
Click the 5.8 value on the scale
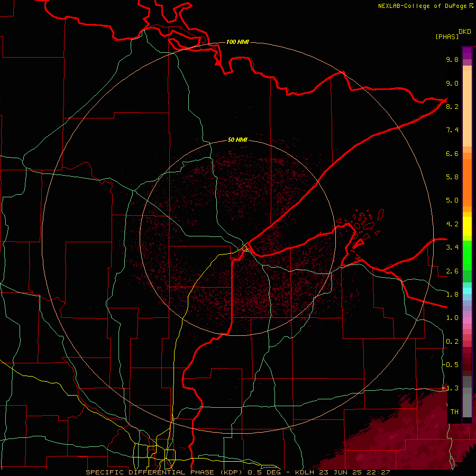click(x=452, y=177)
